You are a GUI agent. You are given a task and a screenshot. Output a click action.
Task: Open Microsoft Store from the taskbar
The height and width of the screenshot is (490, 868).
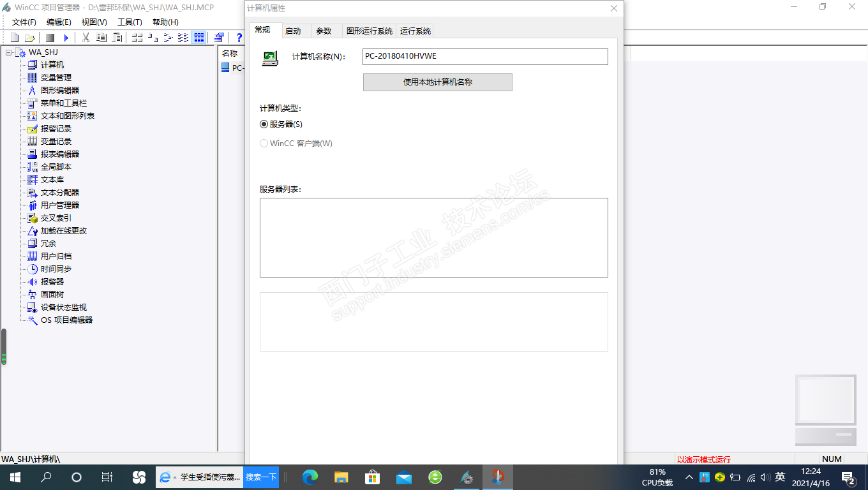click(x=373, y=477)
